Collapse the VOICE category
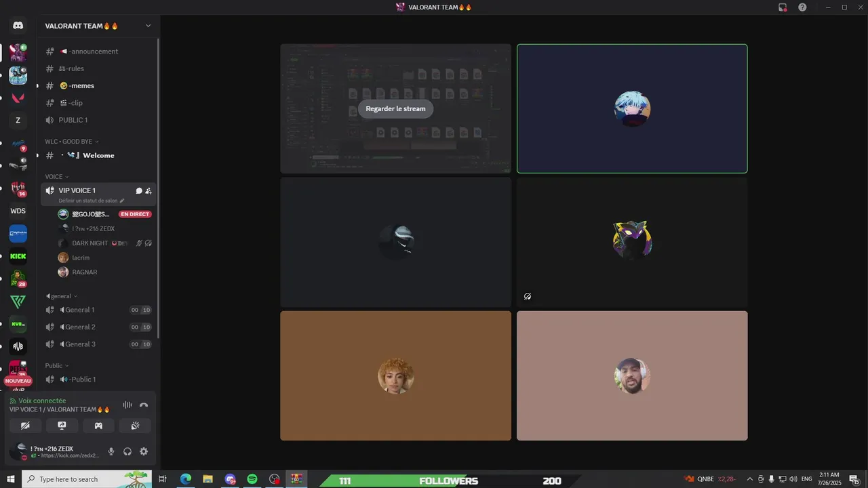The width and height of the screenshot is (868, 488). [x=57, y=177]
